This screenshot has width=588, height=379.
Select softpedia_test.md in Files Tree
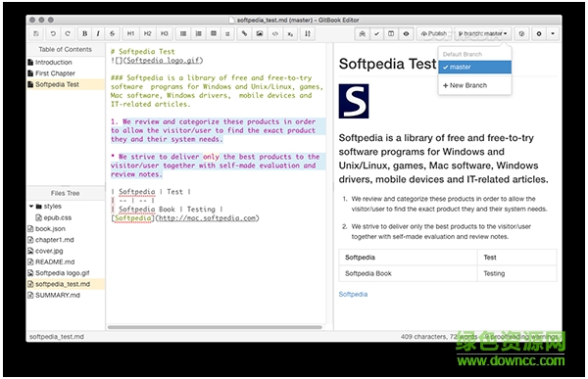point(66,284)
